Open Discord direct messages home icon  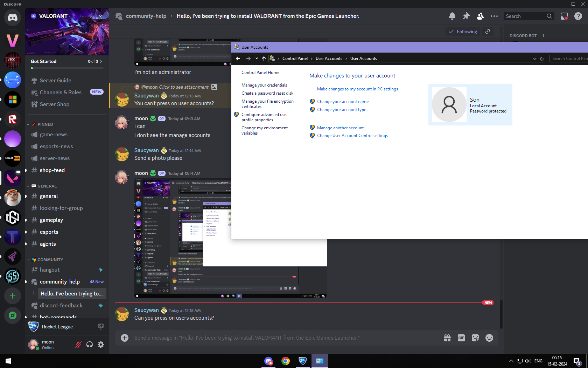[13, 18]
